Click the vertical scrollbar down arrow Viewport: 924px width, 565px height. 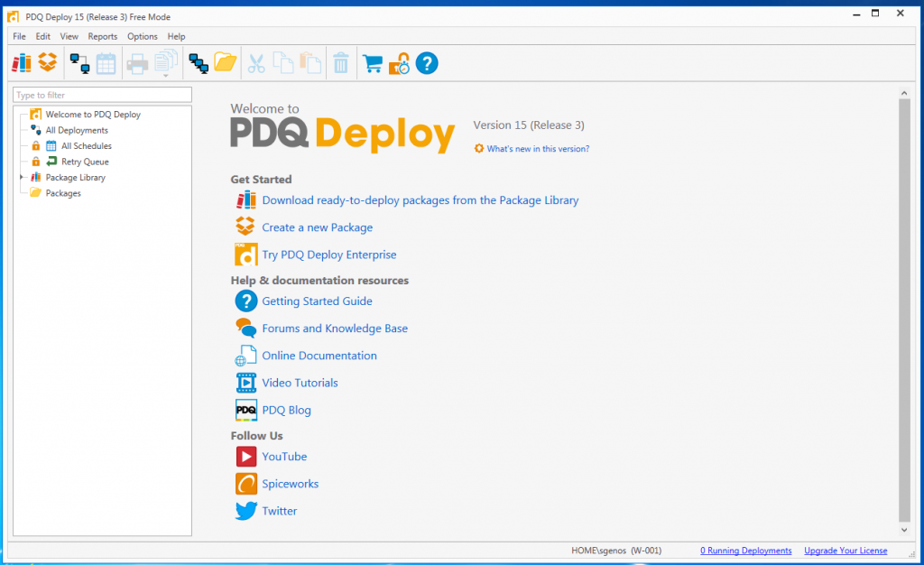coord(904,530)
